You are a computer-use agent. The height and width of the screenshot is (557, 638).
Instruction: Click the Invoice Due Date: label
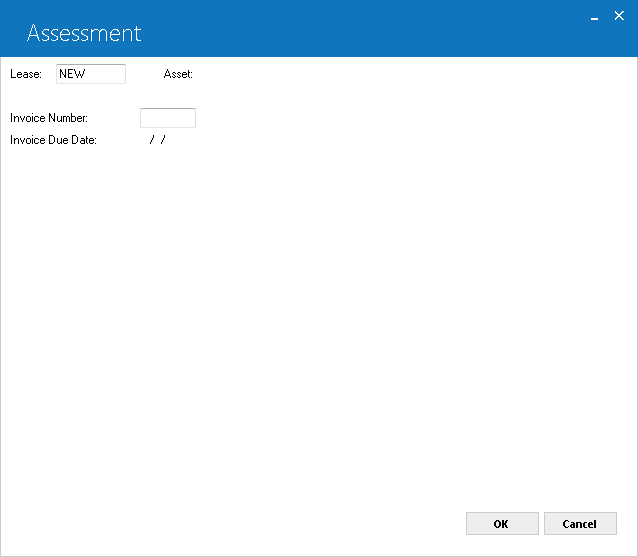coord(53,140)
